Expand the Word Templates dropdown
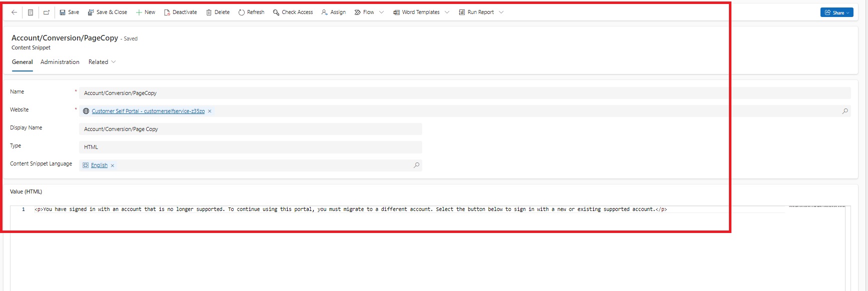The height and width of the screenshot is (291, 868). point(447,12)
